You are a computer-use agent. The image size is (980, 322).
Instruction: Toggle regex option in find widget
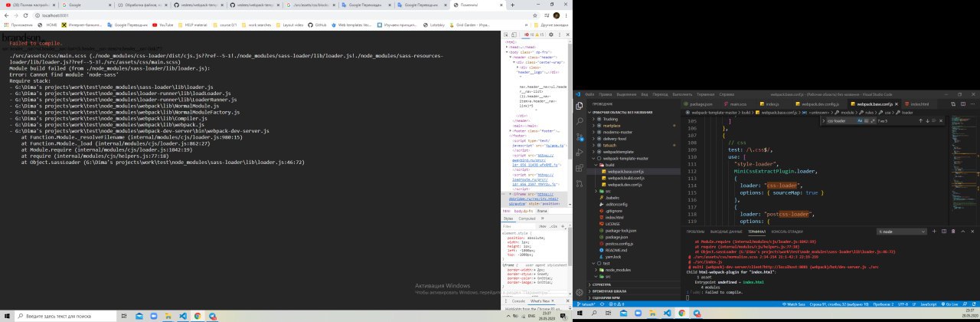tap(874, 120)
